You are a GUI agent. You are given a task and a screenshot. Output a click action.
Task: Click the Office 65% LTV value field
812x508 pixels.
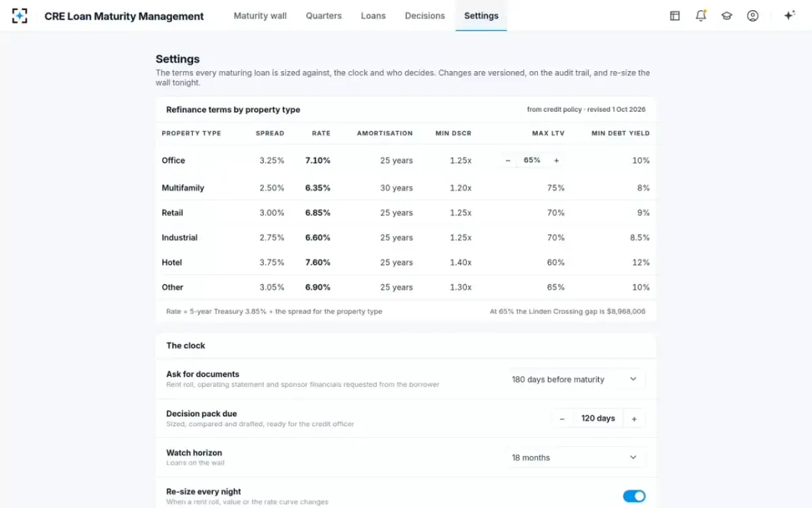532,161
